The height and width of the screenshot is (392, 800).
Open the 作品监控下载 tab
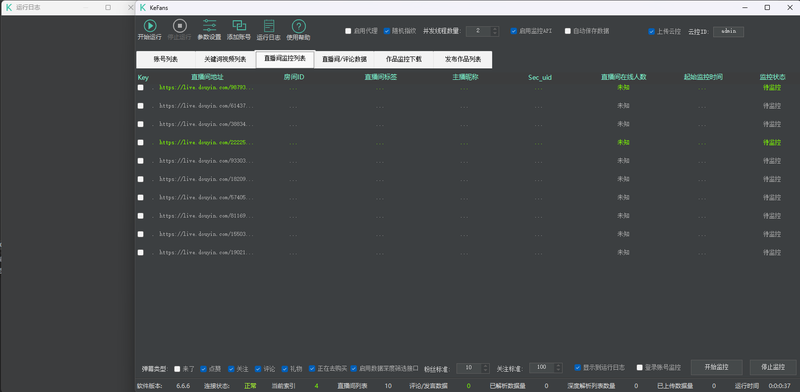click(x=404, y=59)
